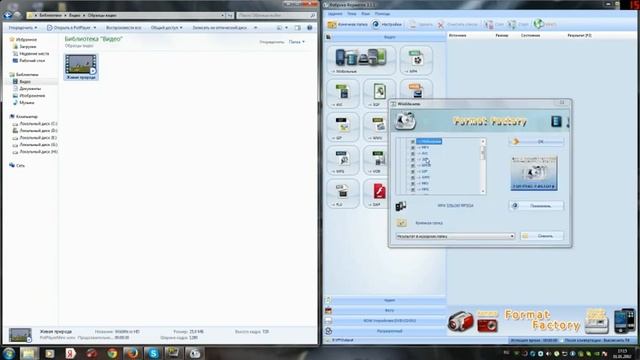Click the format list scroll-down arrow
Image resolution: width=640 pixels, height=360 pixels.
click(483, 191)
